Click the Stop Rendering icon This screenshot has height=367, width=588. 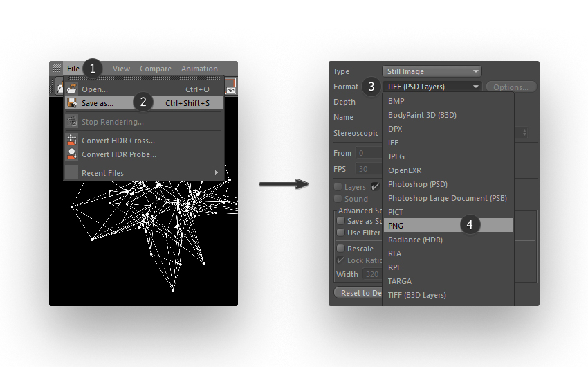pyautogui.click(x=72, y=122)
